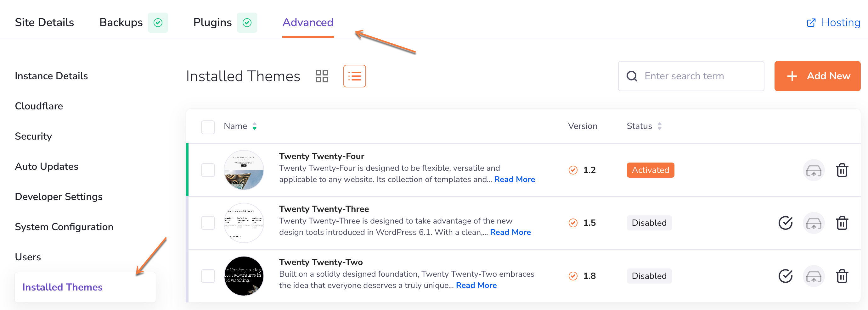Update the Twenty Twenty-Two theme
The image size is (868, 310).
[x=814, y=276]
